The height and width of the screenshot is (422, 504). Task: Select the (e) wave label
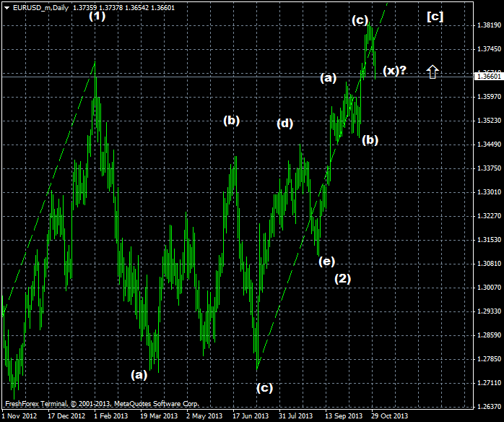pyautogui.click(x=327, y=261)
